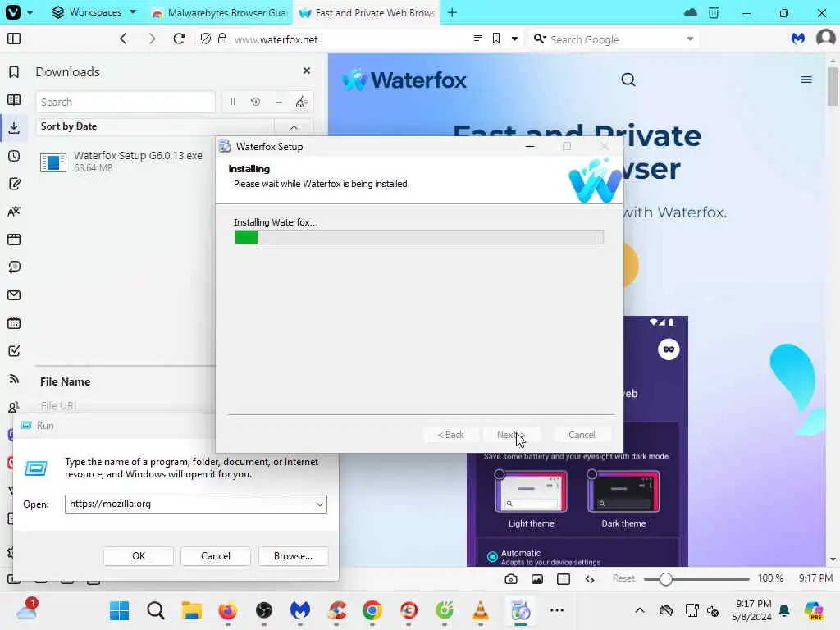
Task: Open closed tabs trash icon
Action: [x=714, y=12]
